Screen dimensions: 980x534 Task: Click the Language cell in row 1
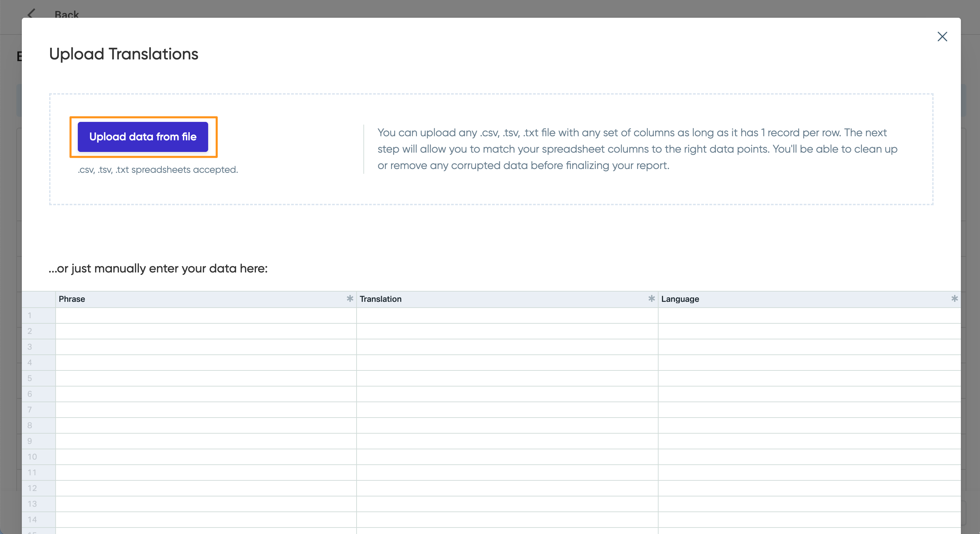809,315
